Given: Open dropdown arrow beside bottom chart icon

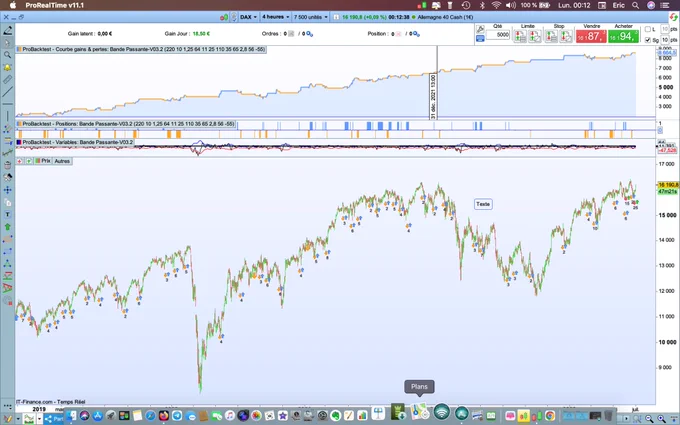Looking at the screenshot, I should 39,419.
